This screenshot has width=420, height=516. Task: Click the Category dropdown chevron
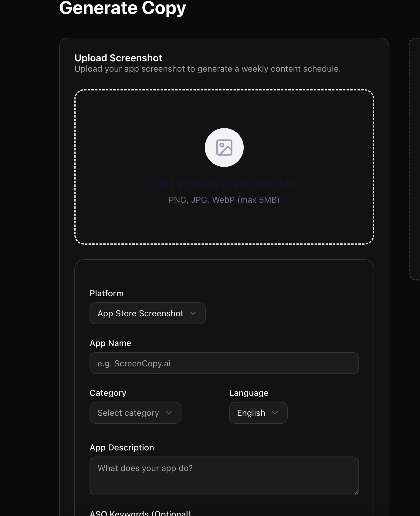(169, 413)
